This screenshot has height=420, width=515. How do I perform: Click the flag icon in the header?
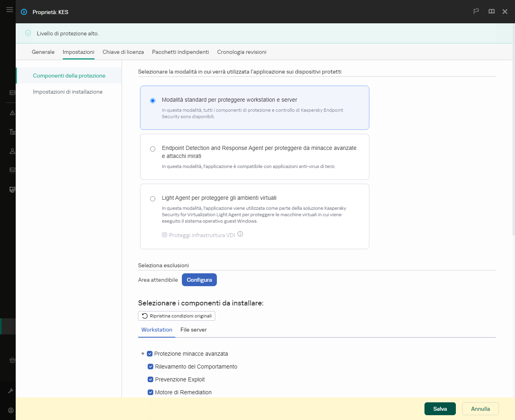point(476,12)
